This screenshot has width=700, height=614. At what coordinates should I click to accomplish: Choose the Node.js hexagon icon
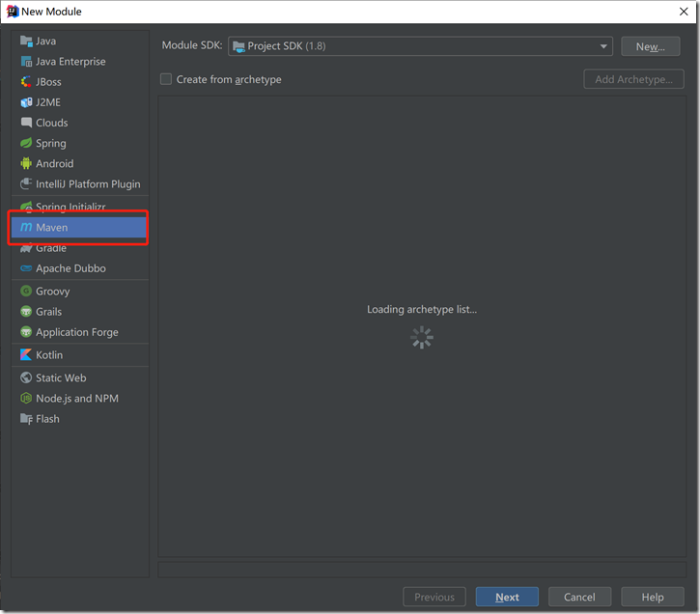pos(26,398)
